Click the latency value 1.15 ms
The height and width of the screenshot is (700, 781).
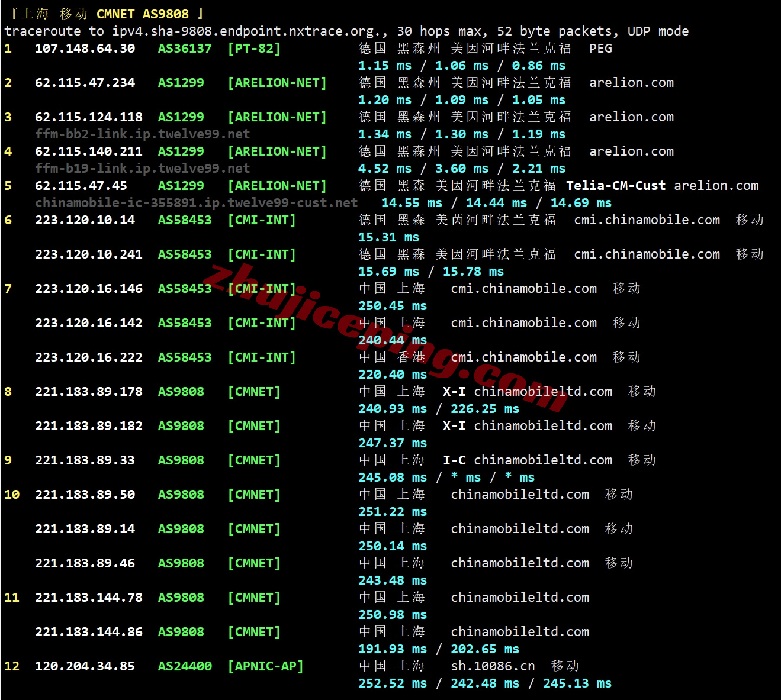click(385, 66)
